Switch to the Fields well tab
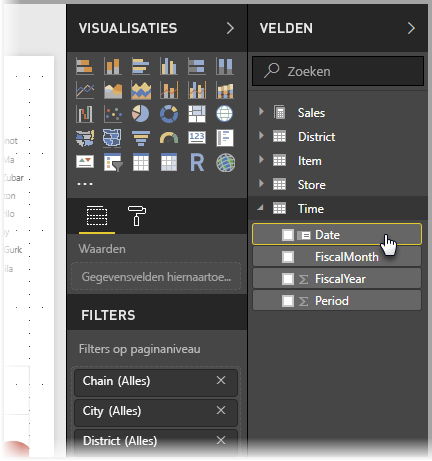Viewport: 432px width, 461px height. [97, 216]
